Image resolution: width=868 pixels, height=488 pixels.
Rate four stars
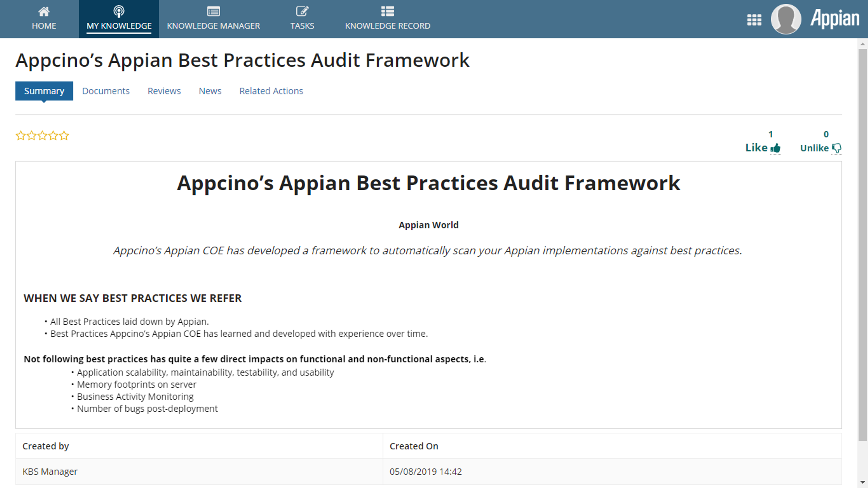(x=53, y=135)
